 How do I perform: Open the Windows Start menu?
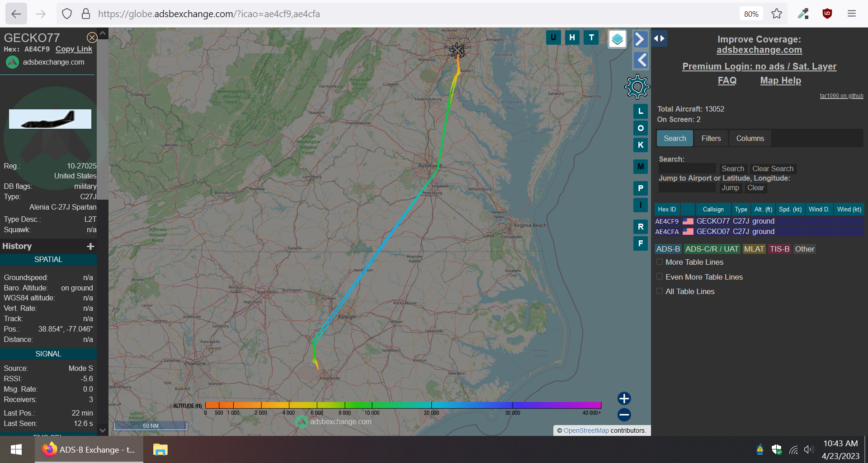16,449
